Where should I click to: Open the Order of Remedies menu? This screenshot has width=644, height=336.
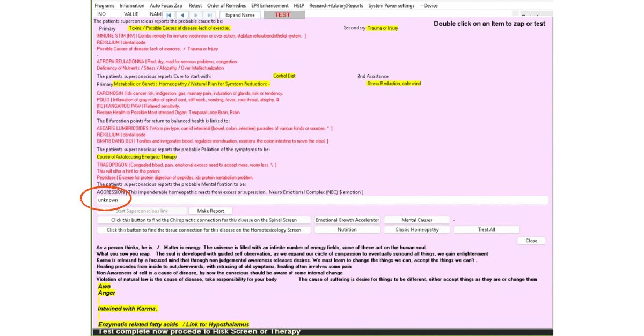226,5
